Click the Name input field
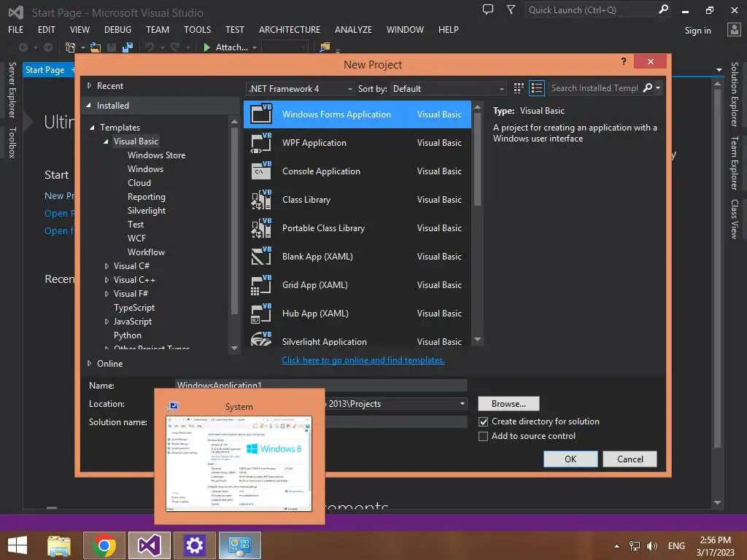The image size is (747, 560). coord(321,385)
